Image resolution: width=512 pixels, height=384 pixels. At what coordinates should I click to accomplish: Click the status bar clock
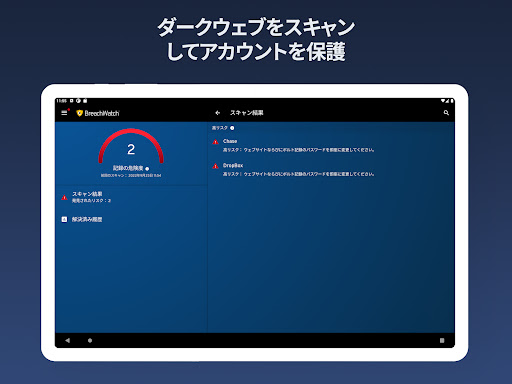(61, 101)
